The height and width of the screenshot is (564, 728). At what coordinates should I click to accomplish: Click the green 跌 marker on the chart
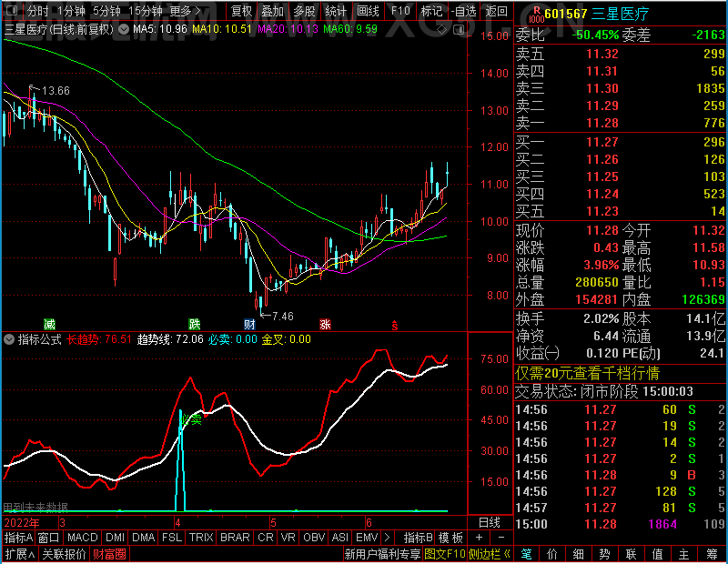195,324
